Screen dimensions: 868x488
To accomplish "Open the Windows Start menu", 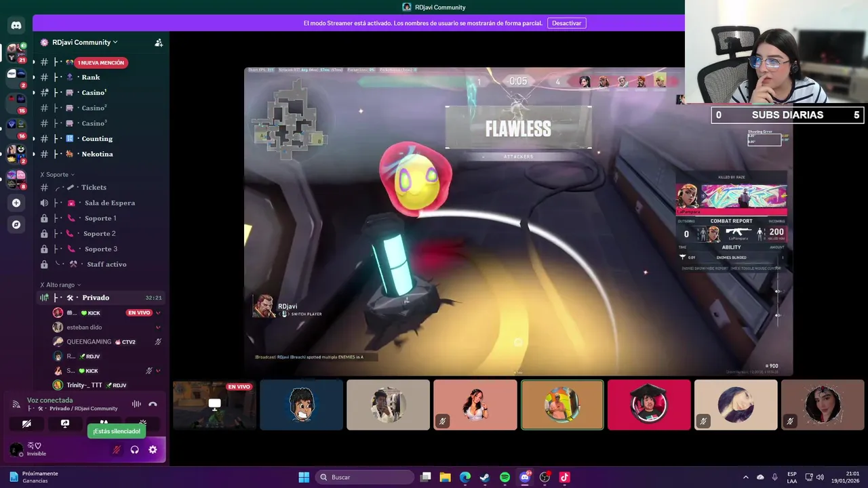I will [x=304, y=477].
